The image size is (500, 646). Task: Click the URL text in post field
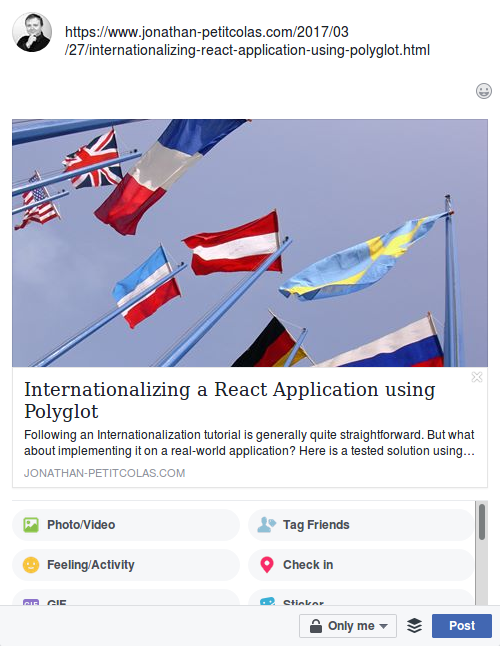[247, 41]
